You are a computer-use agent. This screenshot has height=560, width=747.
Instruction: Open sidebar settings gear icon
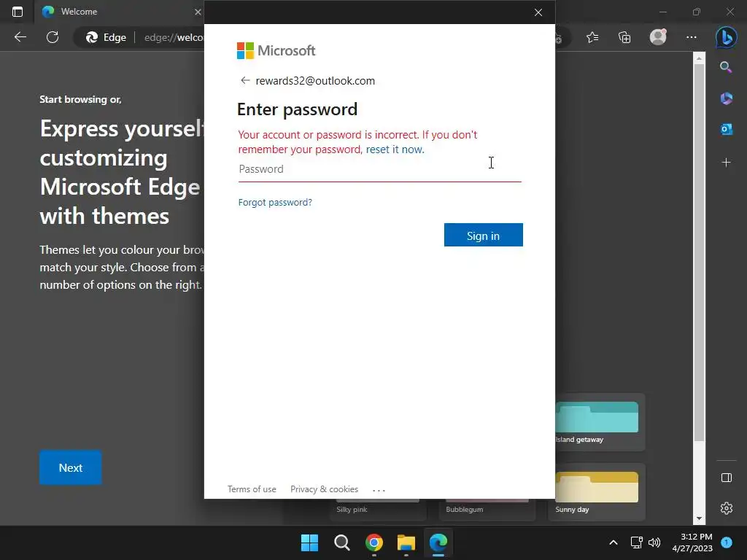[x=727, y=508]
